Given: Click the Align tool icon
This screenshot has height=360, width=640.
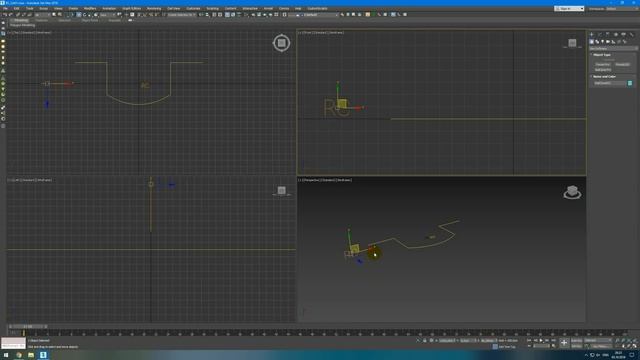Looking at the screenshot, I should tap(207, 14).
